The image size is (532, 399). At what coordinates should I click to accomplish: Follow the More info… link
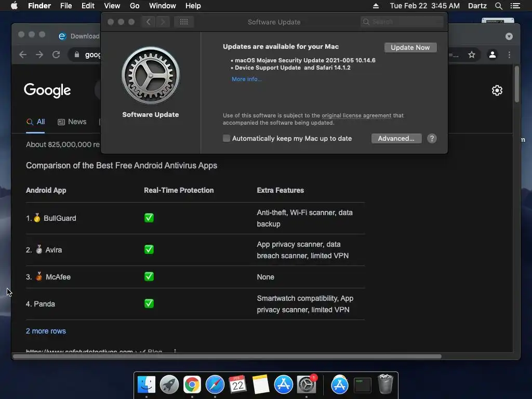(247, 79)
